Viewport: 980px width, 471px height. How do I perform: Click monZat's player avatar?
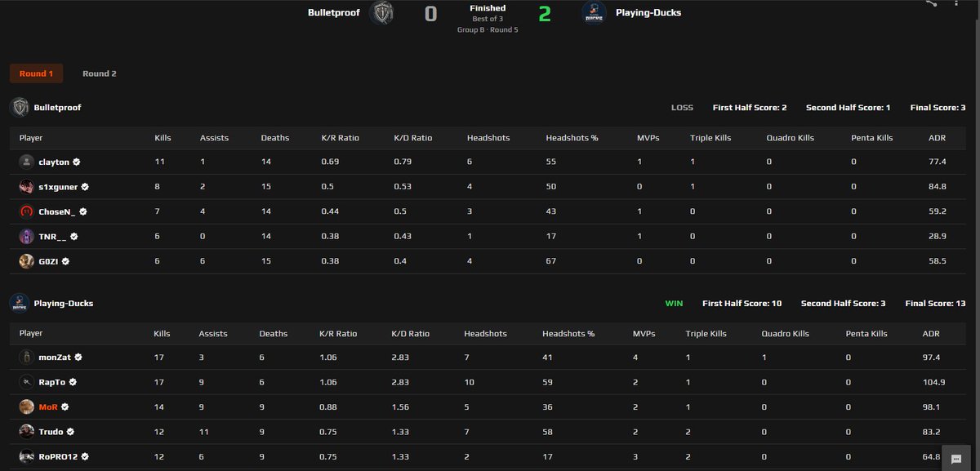pyautogui.click(x=27, y=357)
